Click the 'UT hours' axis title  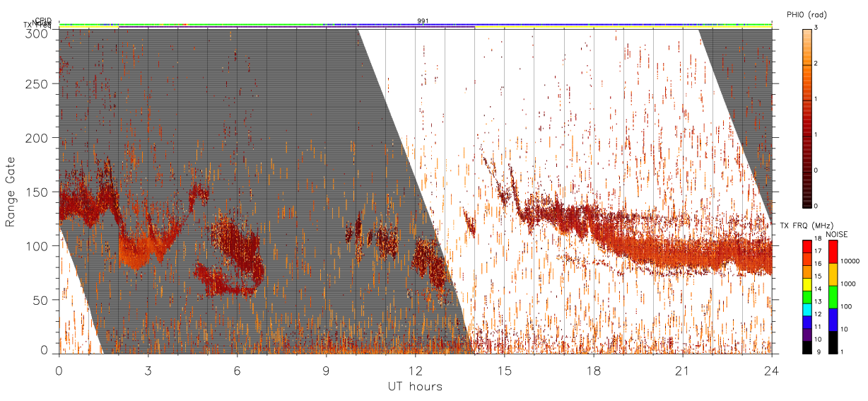pos(415,386)
